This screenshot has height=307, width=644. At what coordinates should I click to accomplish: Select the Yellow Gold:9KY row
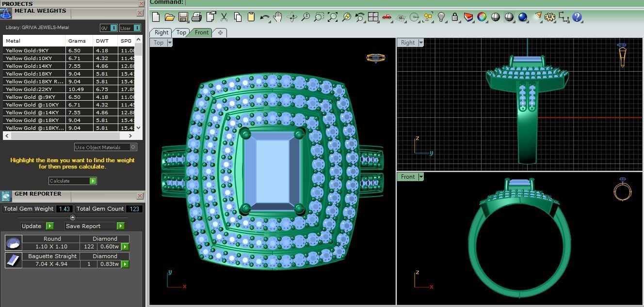pyautogui.click(x=69, y=50)
